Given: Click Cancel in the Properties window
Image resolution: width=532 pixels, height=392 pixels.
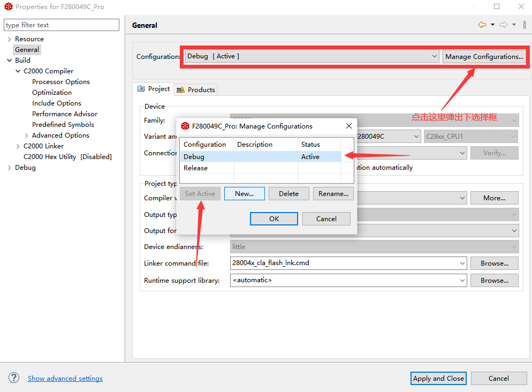Looking at the screenshot, I should point(498,378).
